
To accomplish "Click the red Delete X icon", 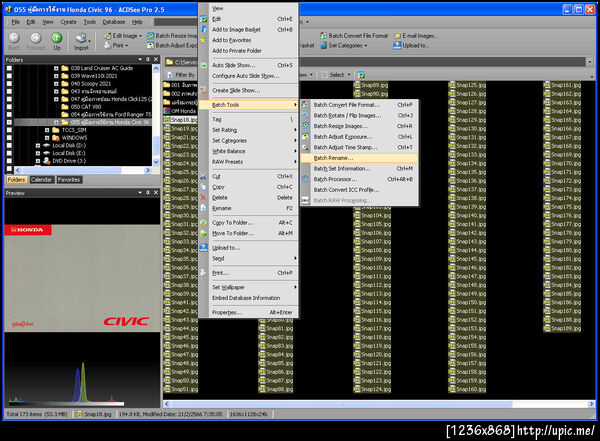I will [203, 198].
